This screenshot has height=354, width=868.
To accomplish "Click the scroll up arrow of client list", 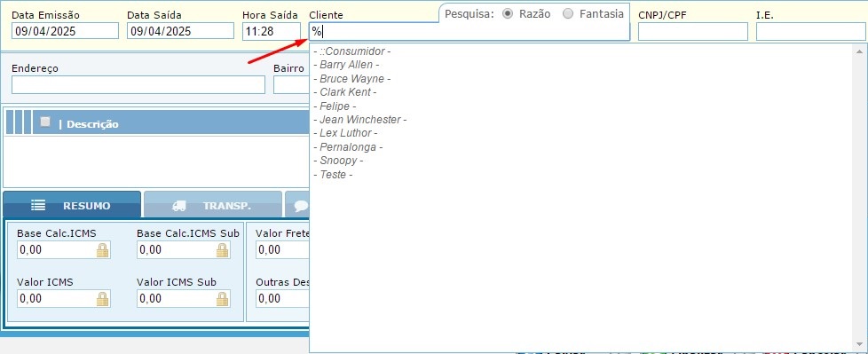I will click(860, 51).
